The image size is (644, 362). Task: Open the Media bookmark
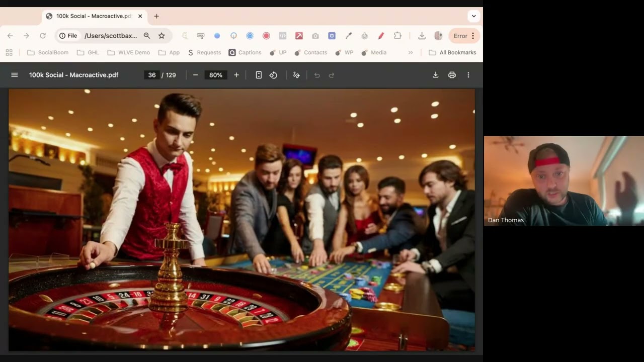374,52
